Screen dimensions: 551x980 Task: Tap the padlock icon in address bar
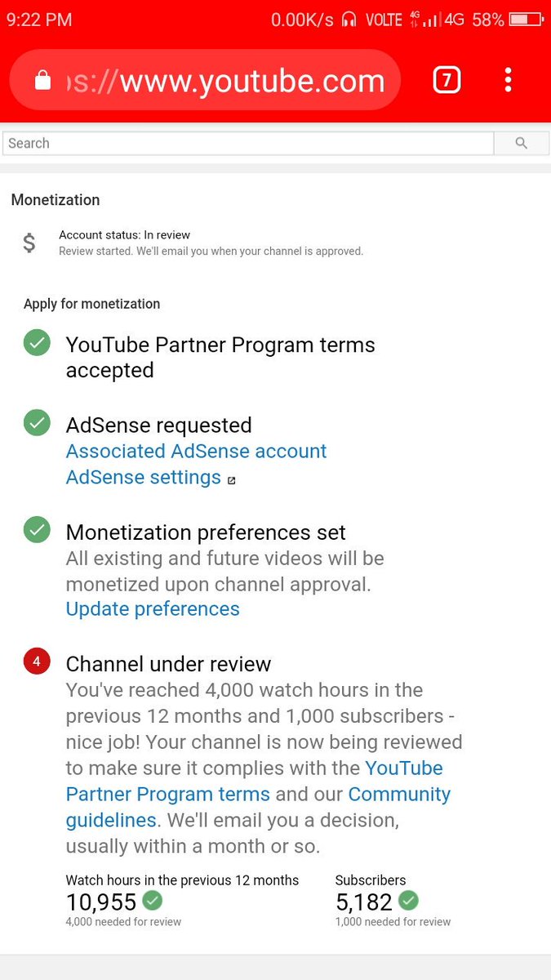click(42, 79)
